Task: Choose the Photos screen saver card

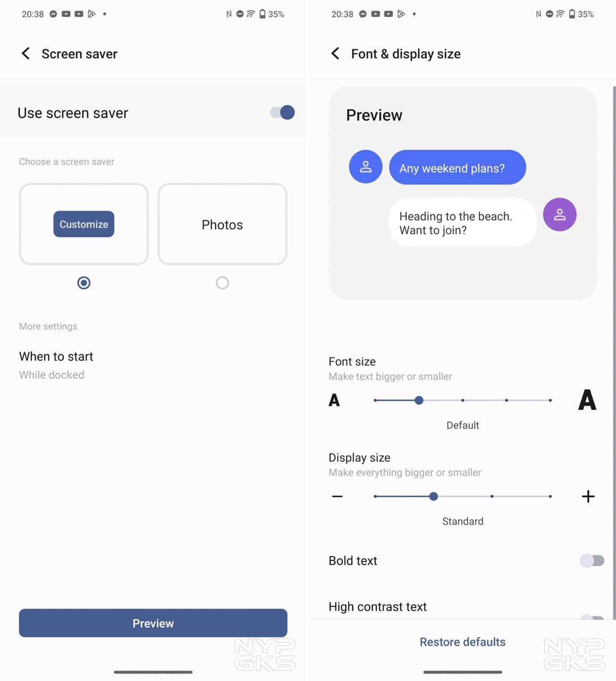Action: pyautogui.click(x=222, y=224)
